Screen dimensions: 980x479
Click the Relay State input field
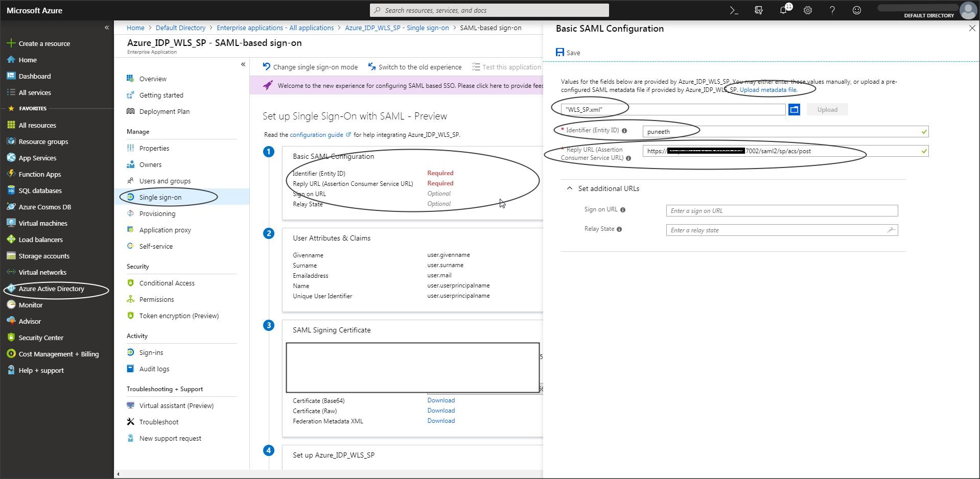tap(782, 230)
